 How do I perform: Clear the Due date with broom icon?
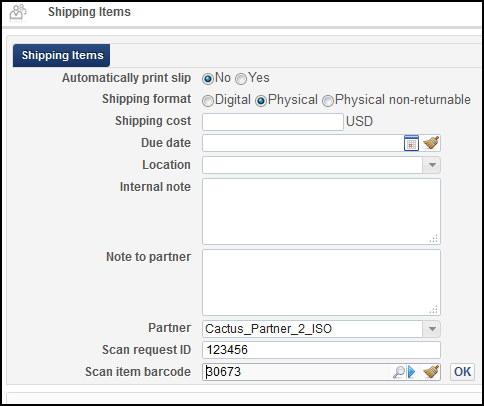(x=431, y=143)
